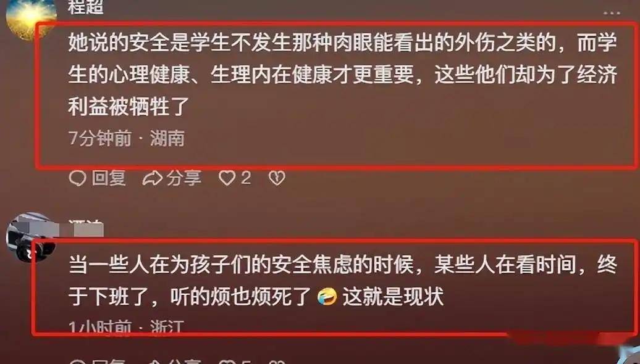Viewport: 640px width, 364px height.
Task: Tap the laughing-crying emoji in the second comment
Action: pyautogui.click(x=327, y=296)
